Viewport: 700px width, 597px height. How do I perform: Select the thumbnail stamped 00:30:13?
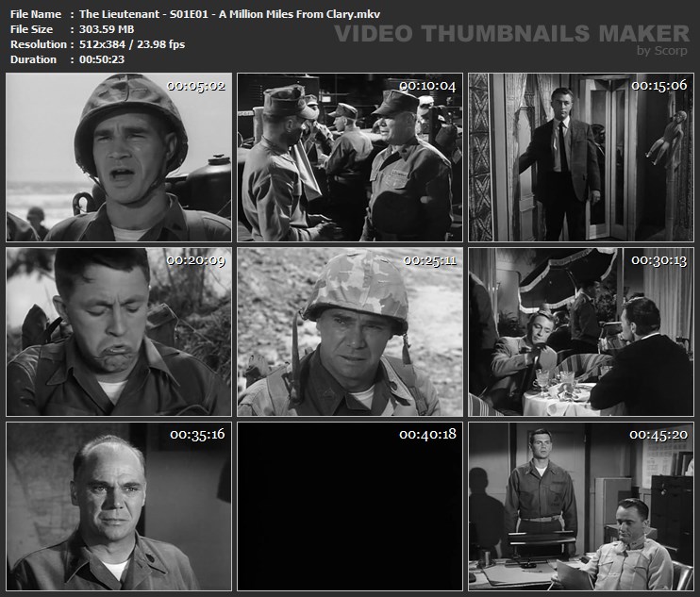581,332
